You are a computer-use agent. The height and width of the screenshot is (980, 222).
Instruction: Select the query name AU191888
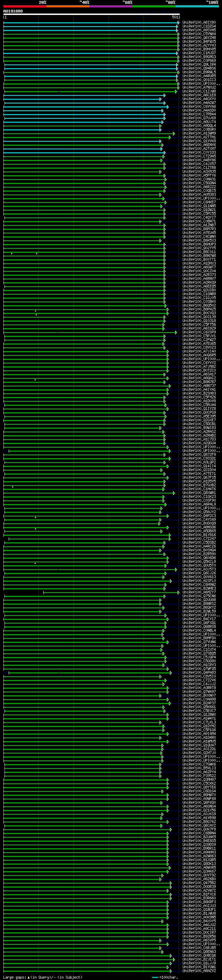[x=13, y=11]
